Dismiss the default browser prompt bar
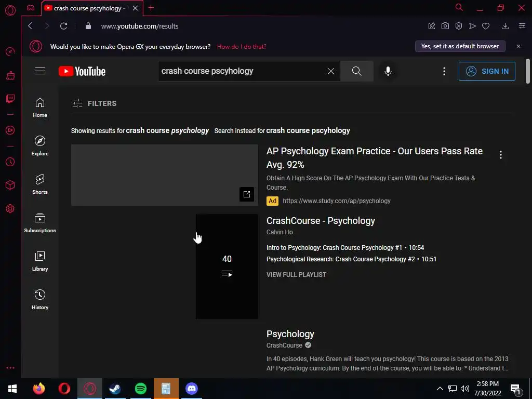The width and height of the screenshot is (532, 399). [x=518, y=46]
